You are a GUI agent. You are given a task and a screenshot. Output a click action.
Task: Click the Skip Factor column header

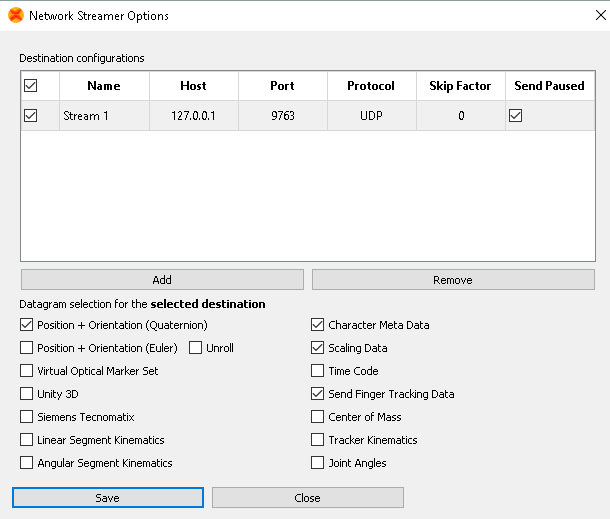click(x=460, y=86)
